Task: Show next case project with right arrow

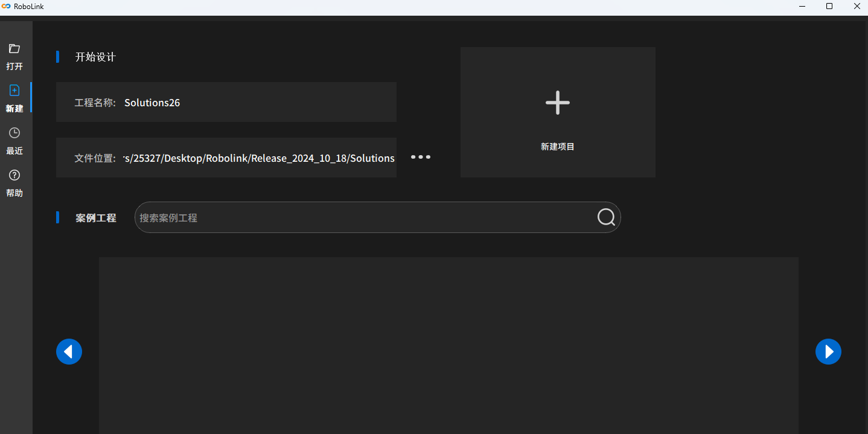Action: point(828,351)
